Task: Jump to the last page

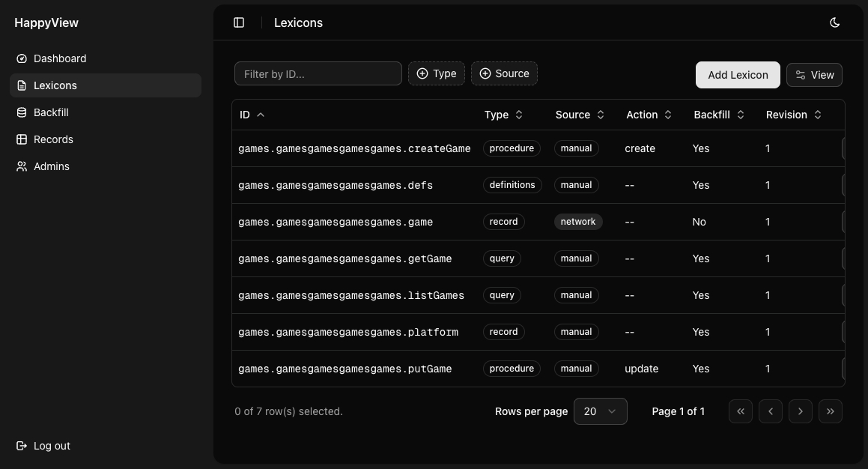Action: click(830, 411)
